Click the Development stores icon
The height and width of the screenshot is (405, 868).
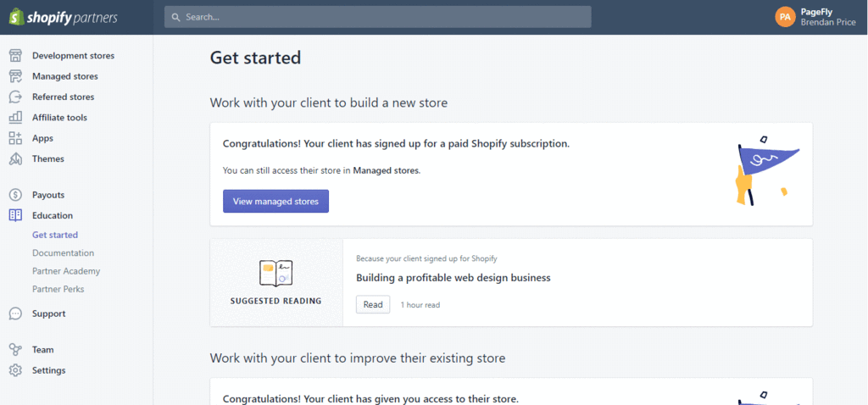coord(15,55)
